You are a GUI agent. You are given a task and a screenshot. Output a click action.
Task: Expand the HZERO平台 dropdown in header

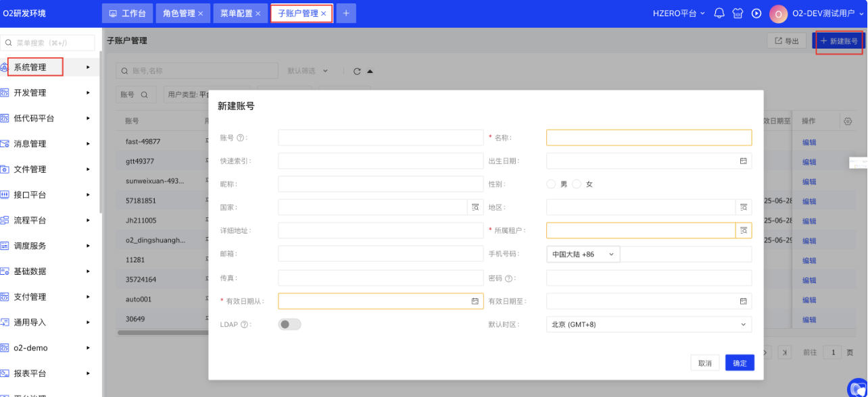(679, 13)
